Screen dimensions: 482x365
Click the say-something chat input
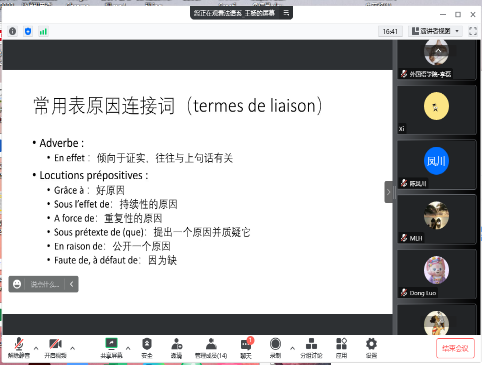pos(45,284)
